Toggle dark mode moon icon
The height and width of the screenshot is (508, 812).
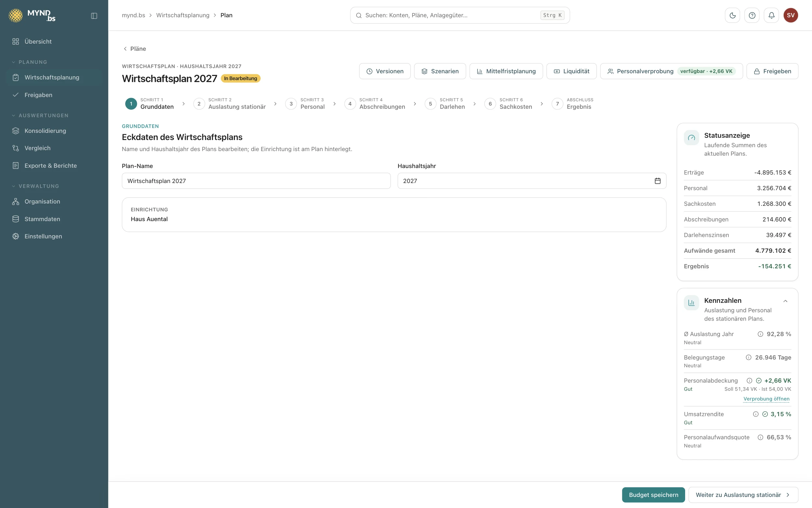click(x=733, y=15)
